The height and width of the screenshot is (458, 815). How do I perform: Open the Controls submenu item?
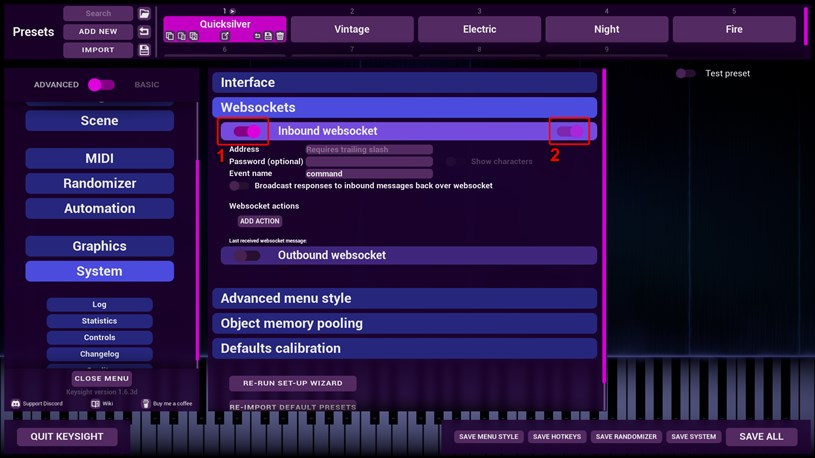coord(99,337)
